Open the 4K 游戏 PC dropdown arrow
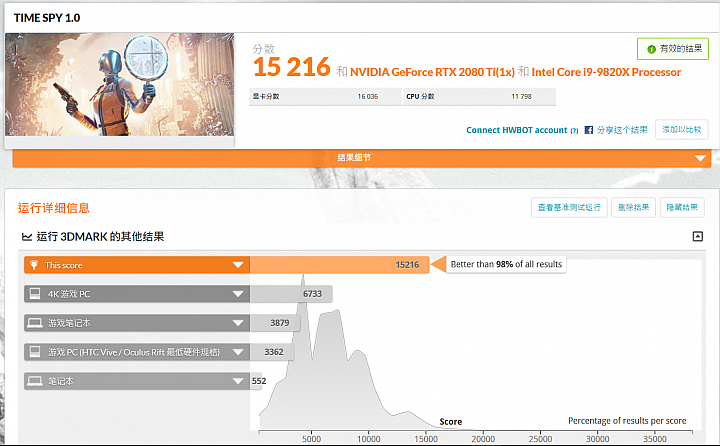 pos(238,294)
